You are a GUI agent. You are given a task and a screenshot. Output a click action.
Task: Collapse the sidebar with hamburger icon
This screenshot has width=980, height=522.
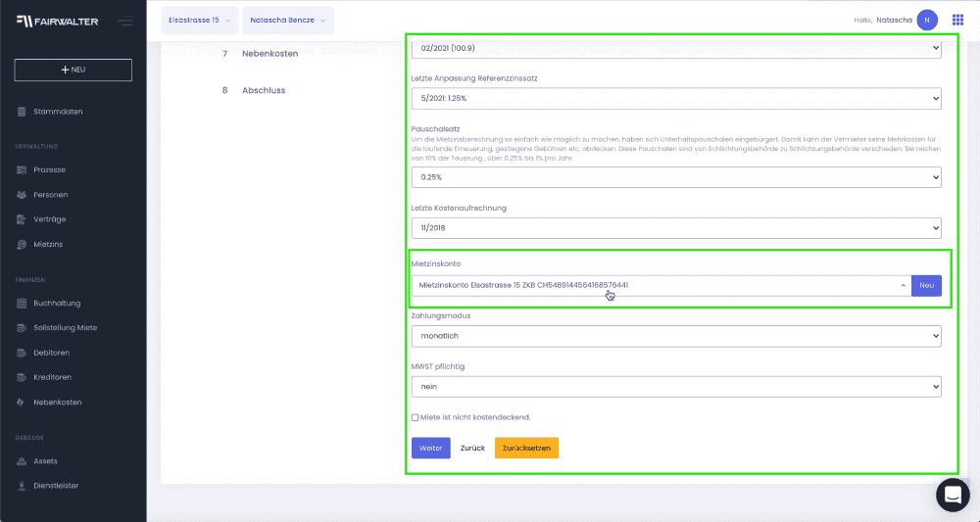point(124,21)
